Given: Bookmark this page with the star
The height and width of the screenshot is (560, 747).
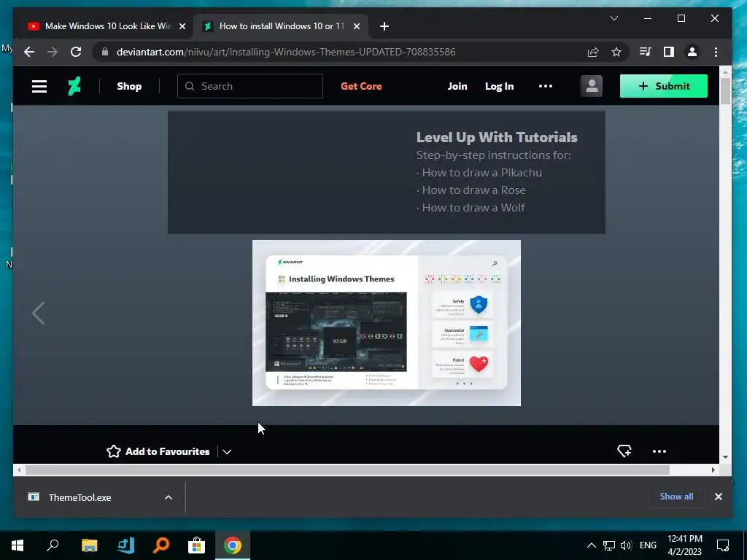Looking at the screenshot, I should click(x=616, y=52).
